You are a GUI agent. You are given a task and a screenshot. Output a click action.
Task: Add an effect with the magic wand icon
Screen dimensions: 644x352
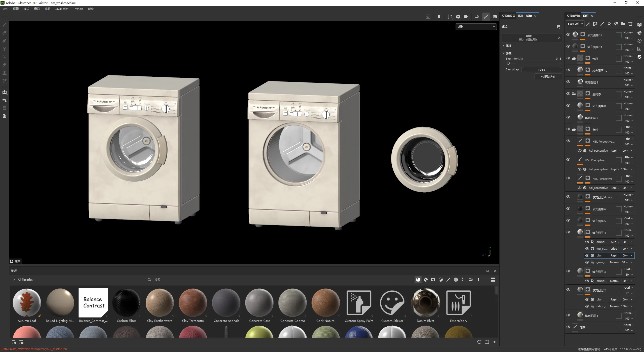pyautogui.click(x=588, y=24)
